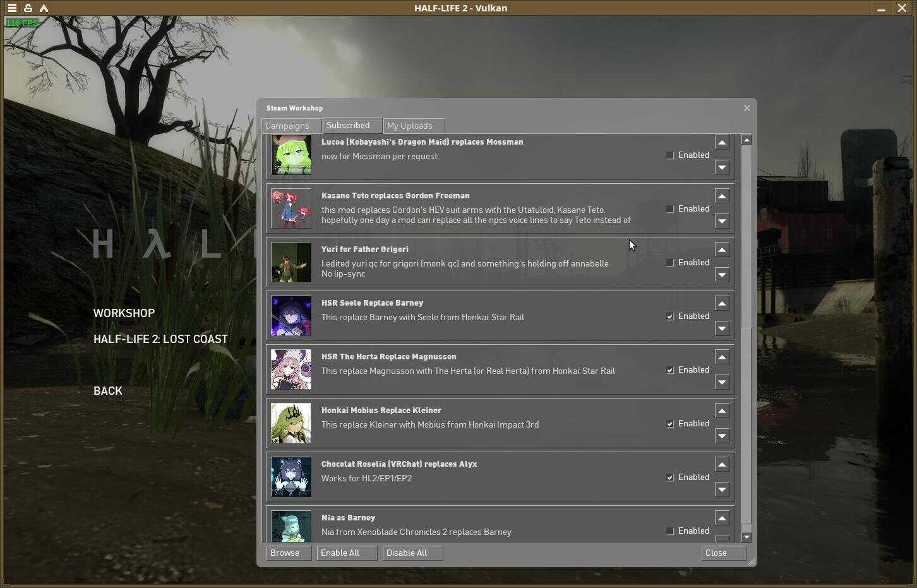Click the Yuri for Father Grigori thumbnail
Screen dimensions: 917x588
coord(291,262)
